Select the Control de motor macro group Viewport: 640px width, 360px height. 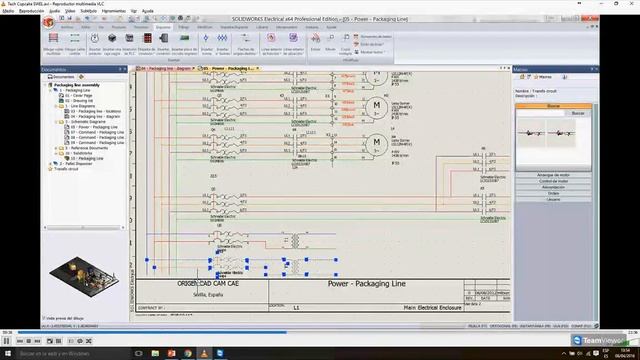click(x=553, y=181)
